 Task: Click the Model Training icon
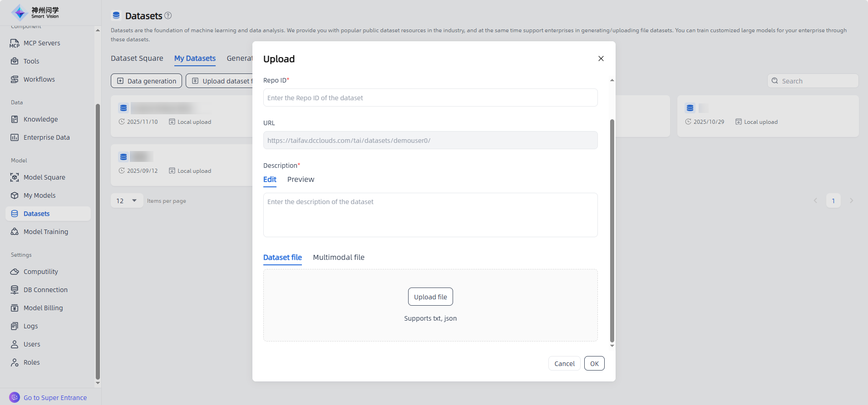click(15, 232)
